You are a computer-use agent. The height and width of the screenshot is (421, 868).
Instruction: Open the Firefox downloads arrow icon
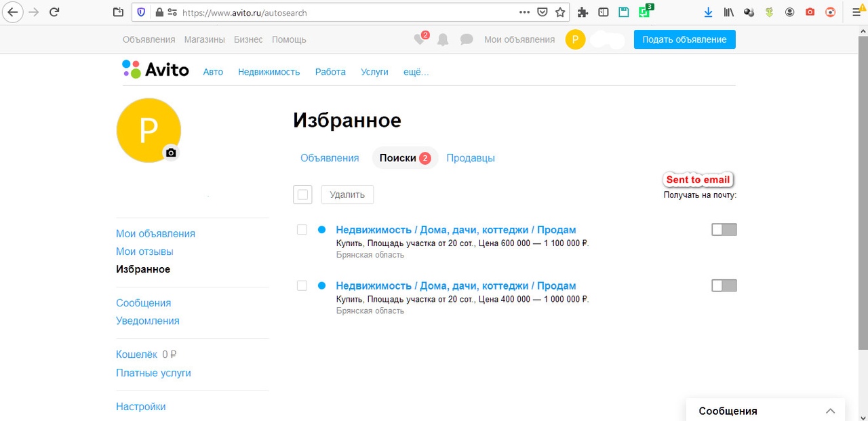tap(708, 12)
